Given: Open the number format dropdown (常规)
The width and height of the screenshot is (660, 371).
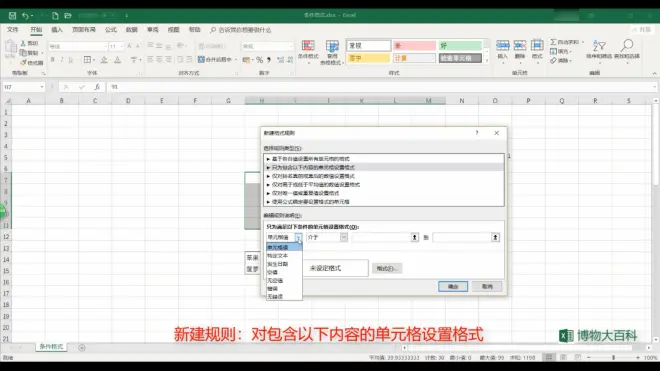Looking at the screenshot, I should pos(290,46).
